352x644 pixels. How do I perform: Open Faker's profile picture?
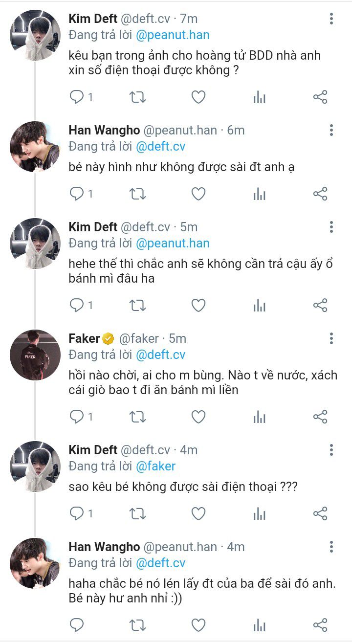coord(35,355)
